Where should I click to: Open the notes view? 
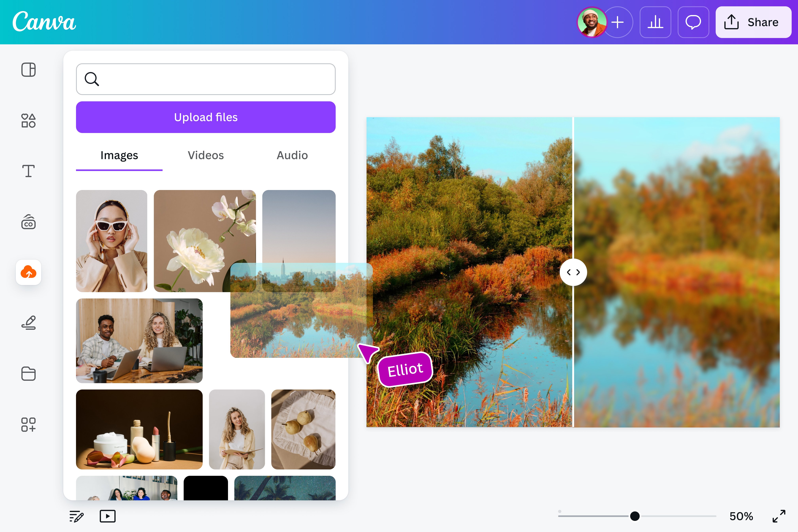click(76, 516)
